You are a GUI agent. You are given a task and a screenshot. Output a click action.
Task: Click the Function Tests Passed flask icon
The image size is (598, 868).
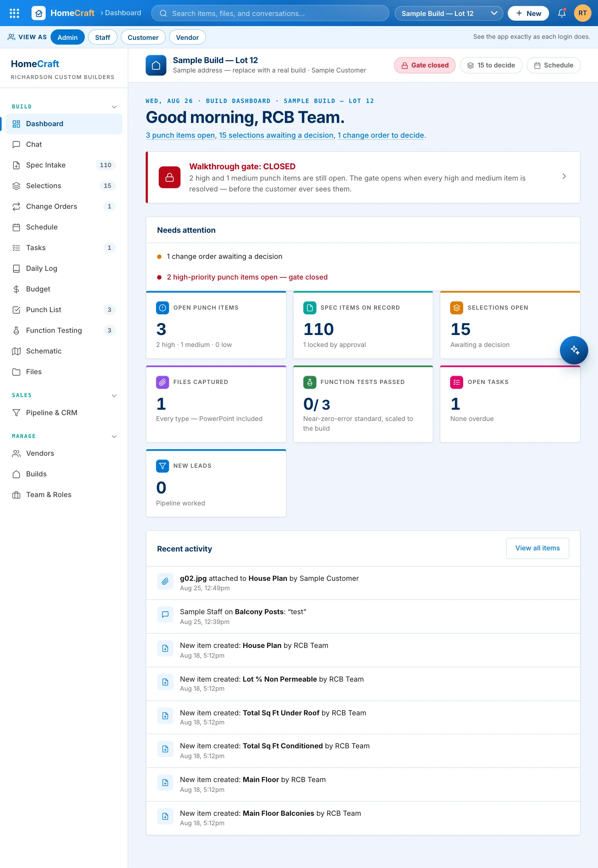coord(310,382)
